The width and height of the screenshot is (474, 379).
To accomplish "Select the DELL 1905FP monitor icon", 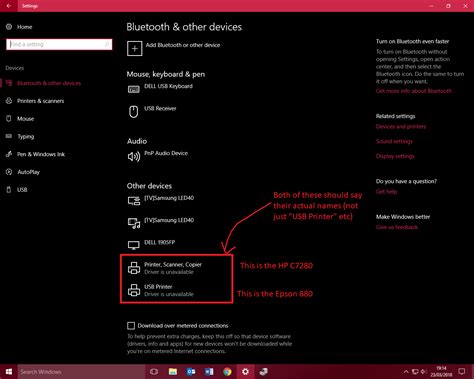I will point(134,245).
